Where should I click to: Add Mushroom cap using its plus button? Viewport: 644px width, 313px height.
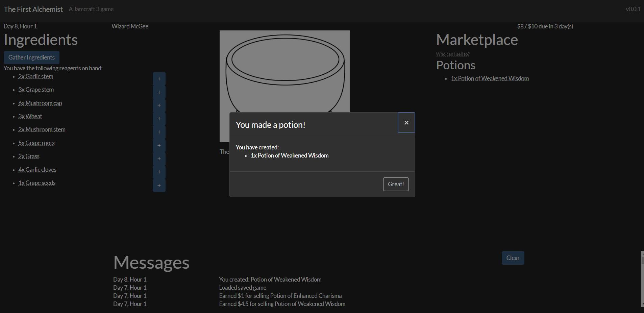tap(159, 105)
